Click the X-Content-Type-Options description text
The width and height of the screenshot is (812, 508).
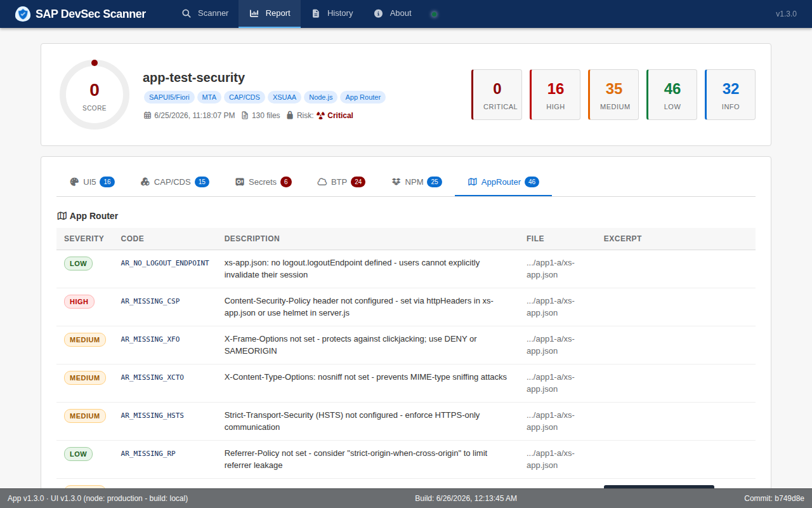(x=365, y=377)
